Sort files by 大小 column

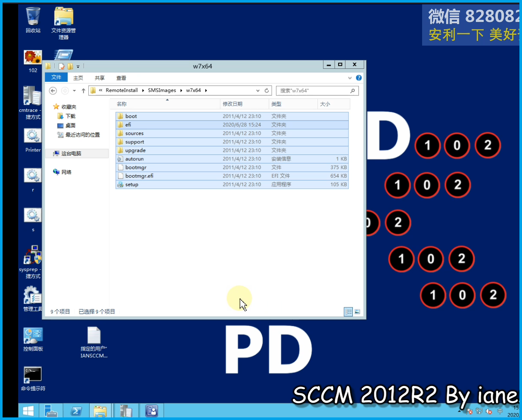[334, 104]
